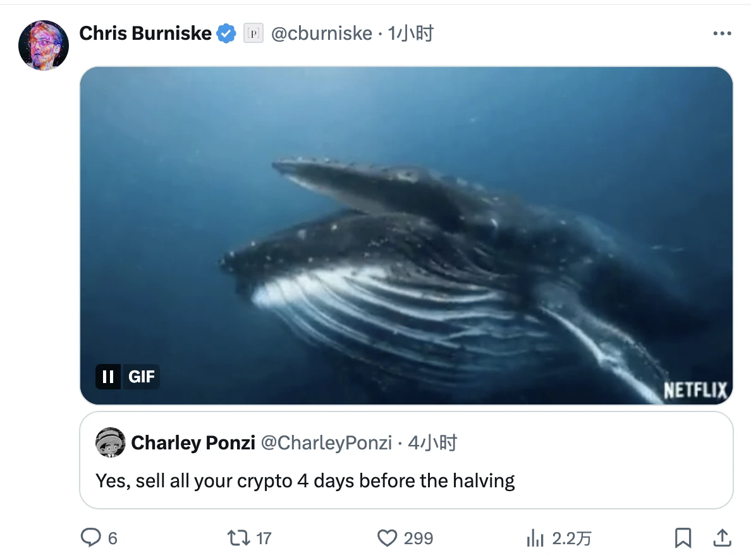
Task: Open the tweet view analytics icon
Action: click(535, 538)
